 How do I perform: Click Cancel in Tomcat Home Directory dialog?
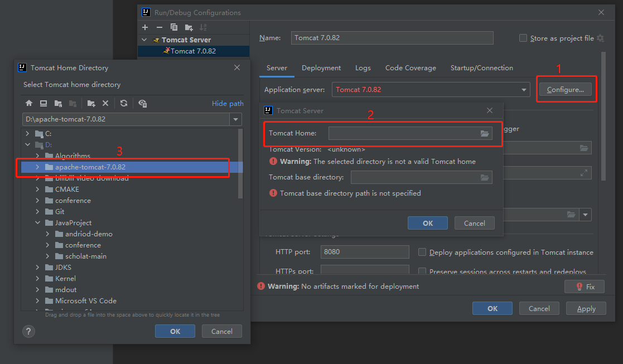(222, 331)
